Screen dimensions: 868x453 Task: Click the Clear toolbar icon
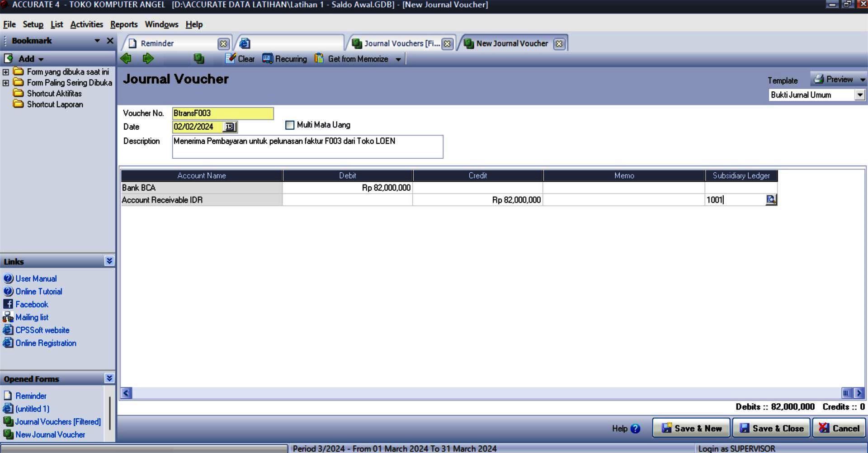231,58
